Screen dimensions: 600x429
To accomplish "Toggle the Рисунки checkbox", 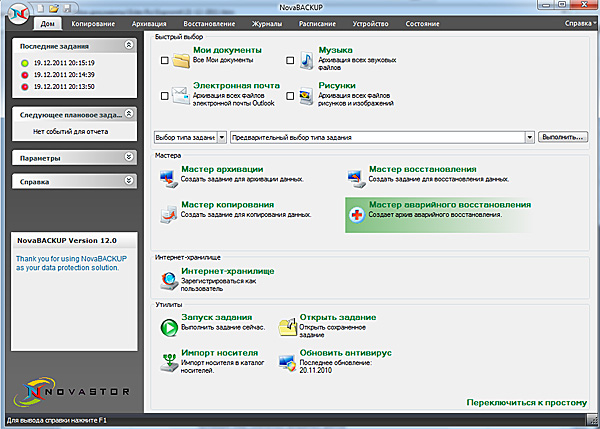I will [x=290, y=96].
